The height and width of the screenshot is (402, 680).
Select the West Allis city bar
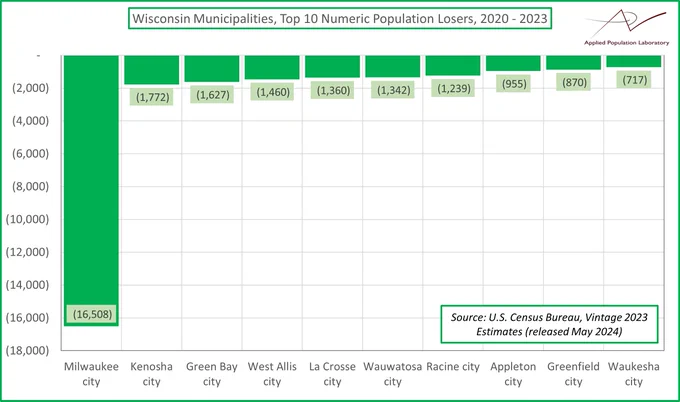coord(272,67)
